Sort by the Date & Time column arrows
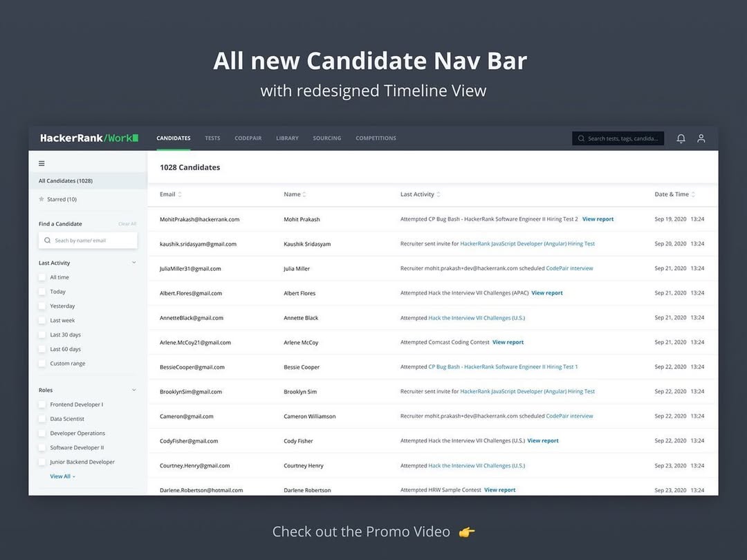Image resolution: width=747 pixels, height=560 pixels. pyautogui.click(x=693, y=194)
